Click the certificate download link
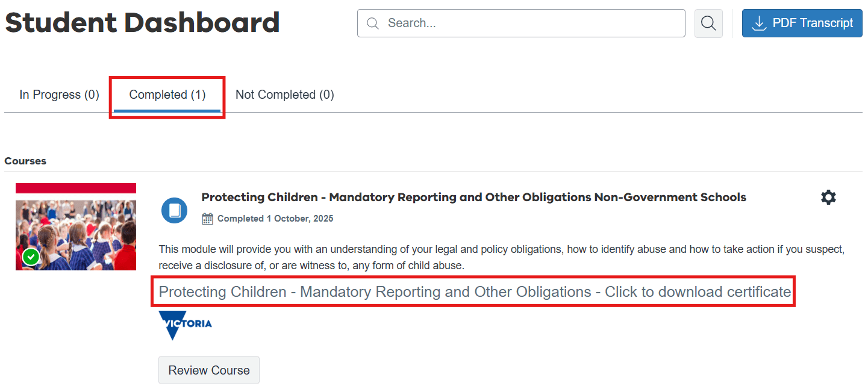 (x=475, y=292)
